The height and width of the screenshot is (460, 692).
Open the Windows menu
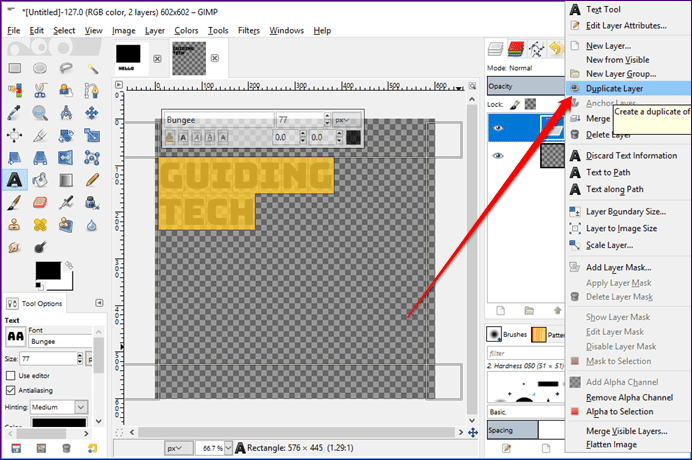click(286, 30)
